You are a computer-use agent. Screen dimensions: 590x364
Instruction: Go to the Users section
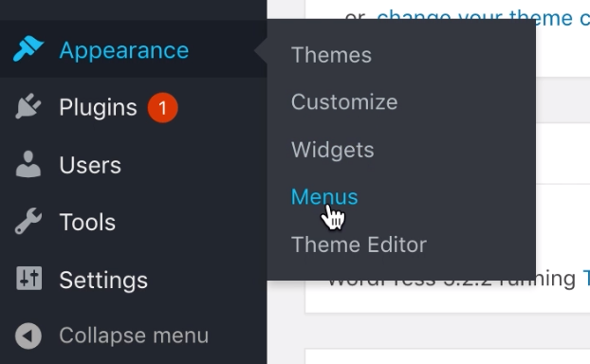point(90,165)
